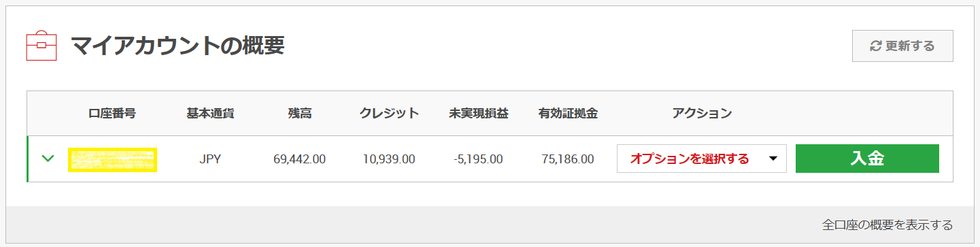980x247 pixels.
Task: Click the 未実現損益 column header
Action: [x=478, y=114]
